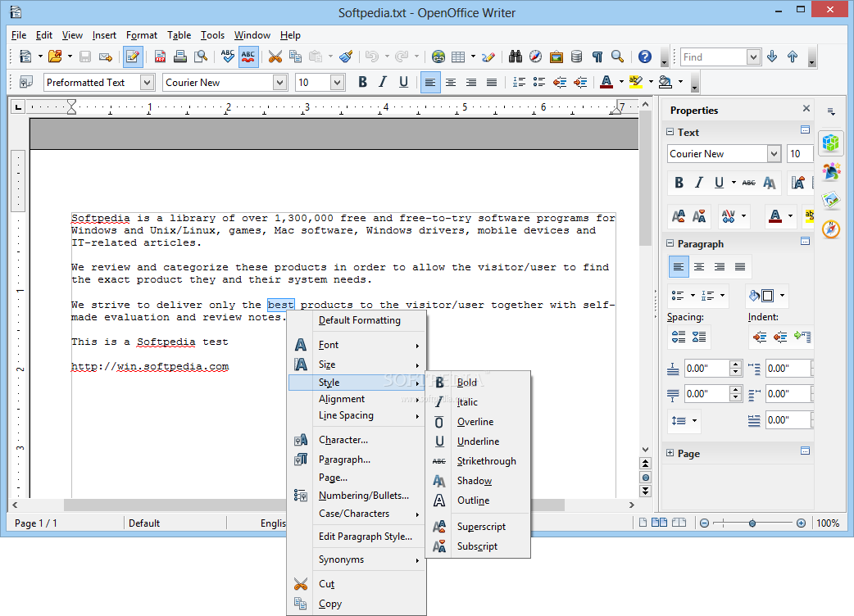
Task: Click the Font Color red A swatch in the toolbar
Action: click(x=606, y=82)
